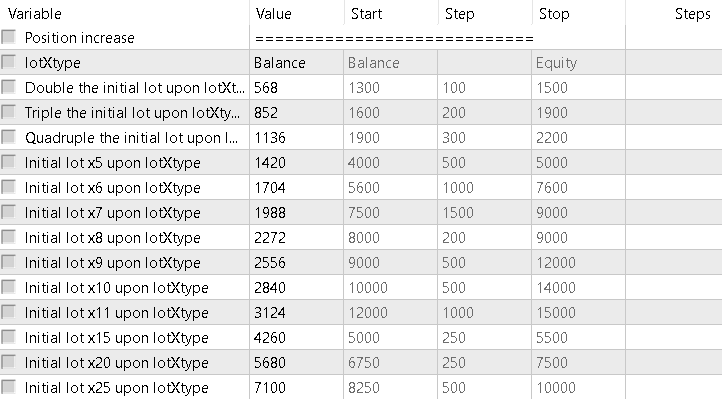Screen dimensions: 722x399
Task: Click the Start column header
Action: click(x=390, y=13)
